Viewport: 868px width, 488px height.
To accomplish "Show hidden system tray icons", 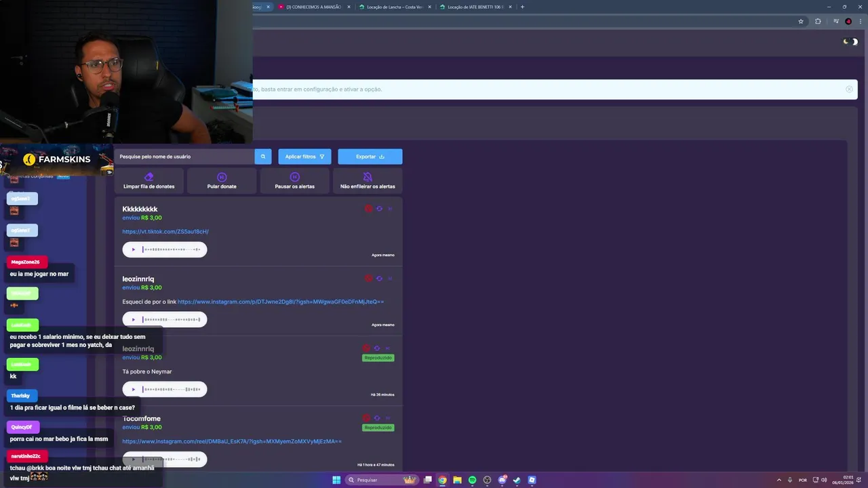I will pos(778,480).
